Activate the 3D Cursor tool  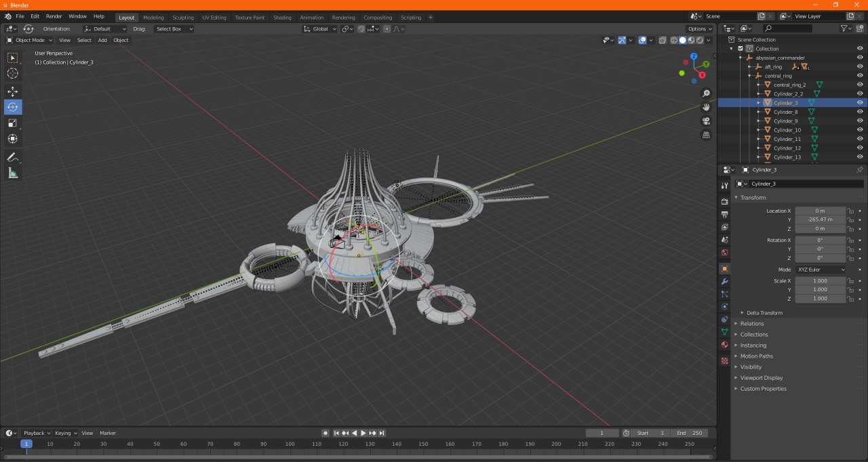13,73
